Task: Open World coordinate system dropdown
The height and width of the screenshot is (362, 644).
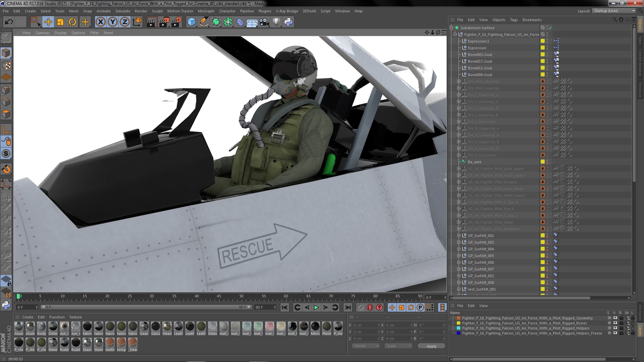Action: pyautogui.click(x=366, y=346)
